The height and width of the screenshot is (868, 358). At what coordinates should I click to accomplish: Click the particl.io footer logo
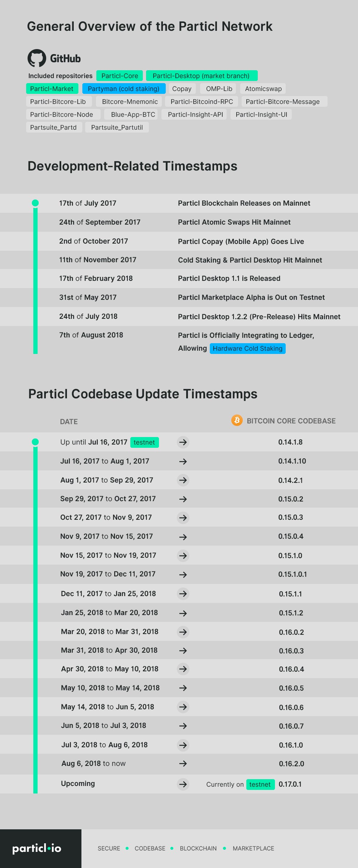click(x=37, y=848)
